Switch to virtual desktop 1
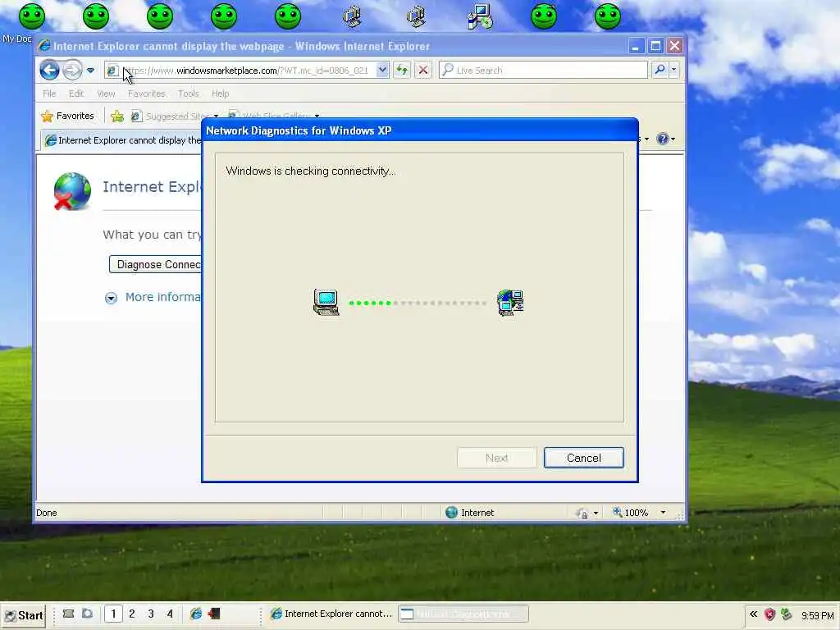840x630 pixels. click(x=113, y=614)
